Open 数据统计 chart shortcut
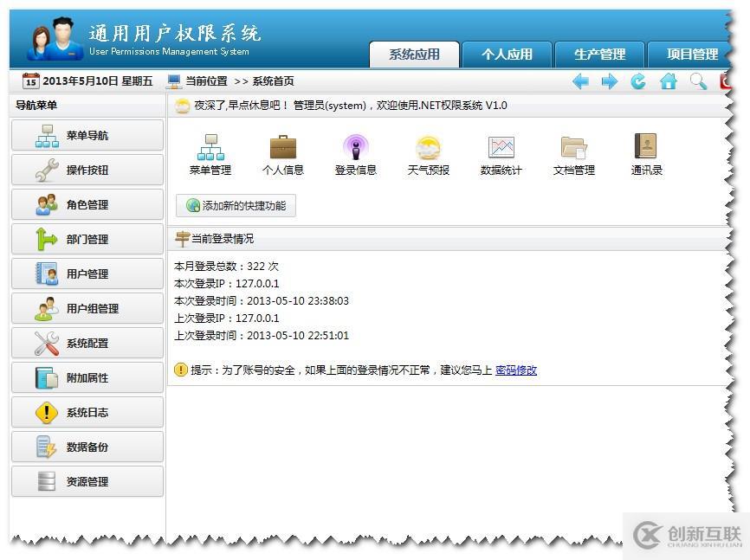The image size is (750, 560). [501, 155]
